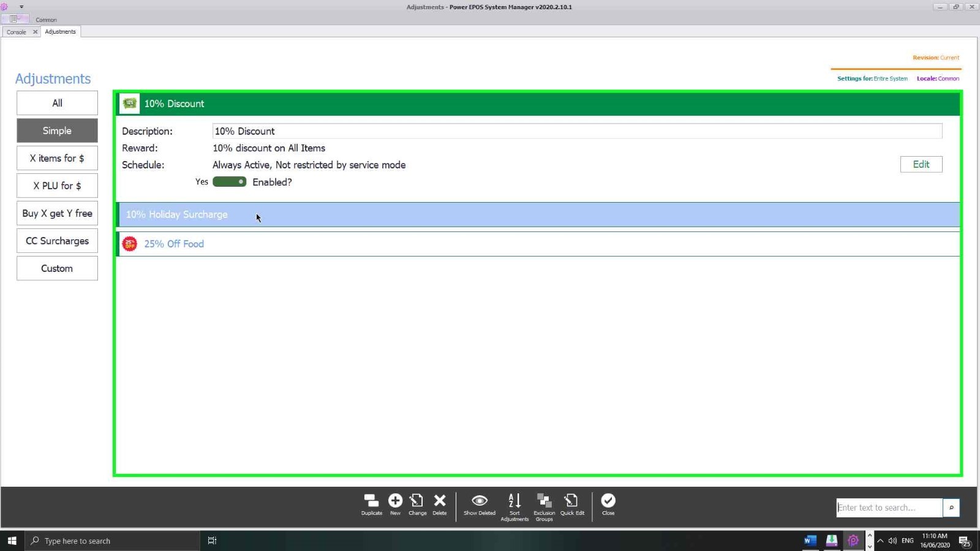Toggle the Enabled switch off
The image size is (980, 551).
click(x=229, y=182)
